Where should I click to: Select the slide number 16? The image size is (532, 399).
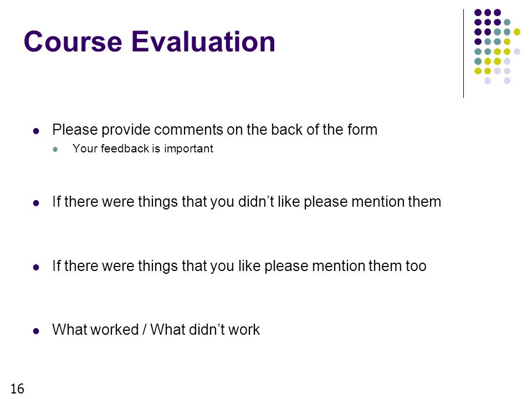17,389
